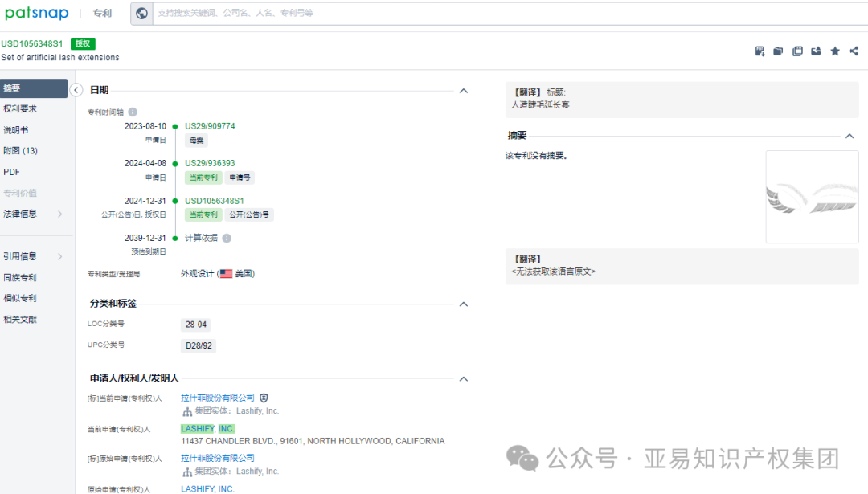Save patent to workspace folder icon
Screen dimensions: 868x494
(x=778, y=51)
